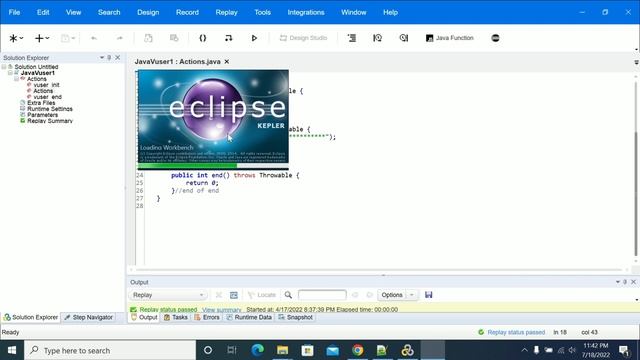Collapse the Actions folder node
Screen dimensions: 640x360
click(16, 78)
